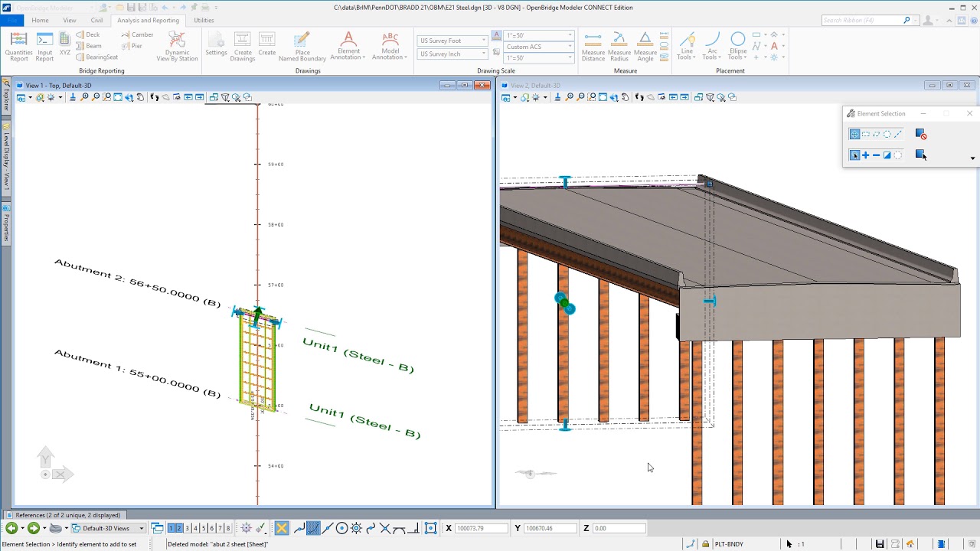This screenshot has width=980, height=551.
Task: Open the Deck report
Action: pyautogui.click(x=88, y=34)
